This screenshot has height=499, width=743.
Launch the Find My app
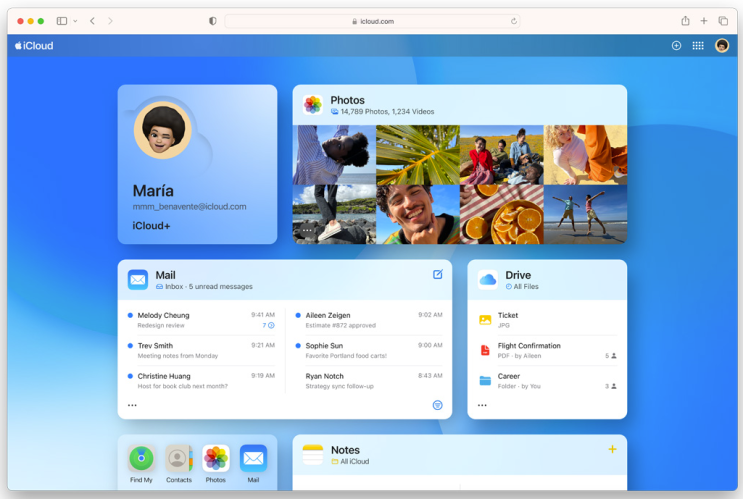(x=141, y=458)
